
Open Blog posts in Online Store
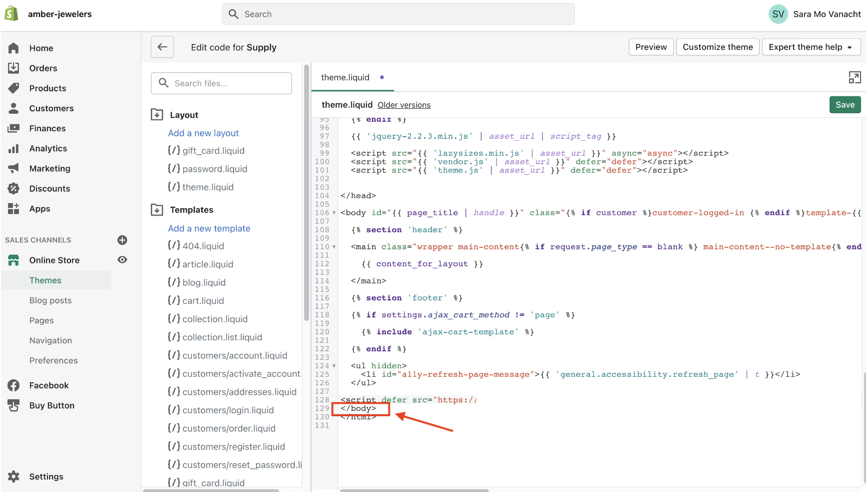click(x=50, y=300)
